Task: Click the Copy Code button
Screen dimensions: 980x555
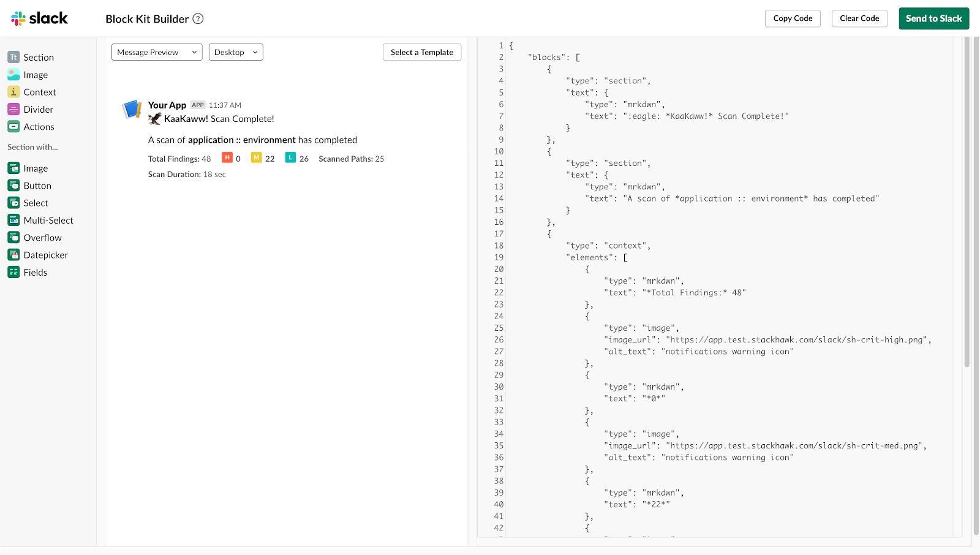Action: pos(793,18)
